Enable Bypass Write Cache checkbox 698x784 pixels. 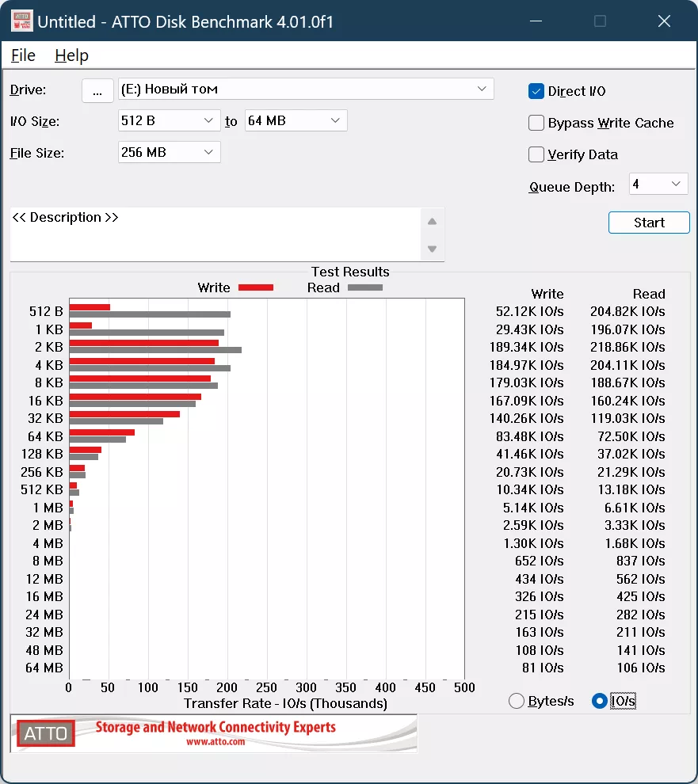(x=536, y=123)
